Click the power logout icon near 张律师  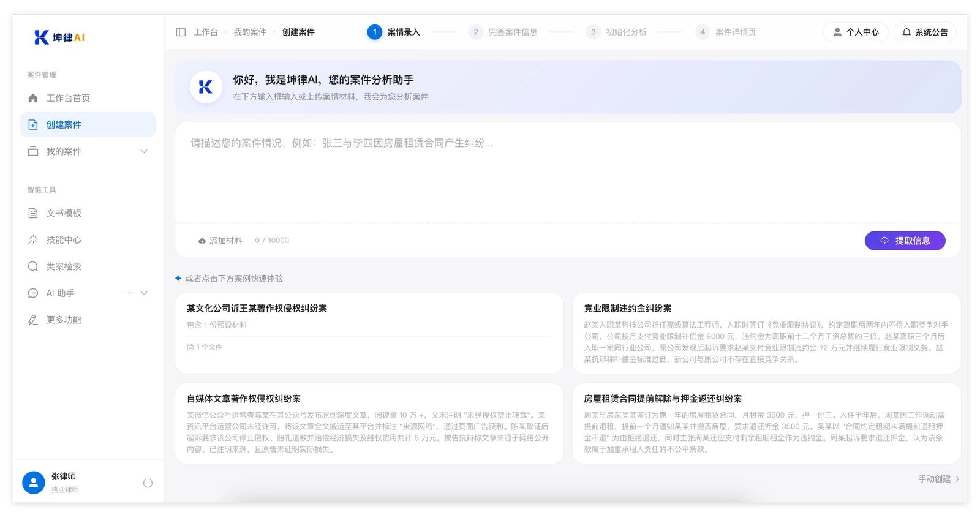148,483
